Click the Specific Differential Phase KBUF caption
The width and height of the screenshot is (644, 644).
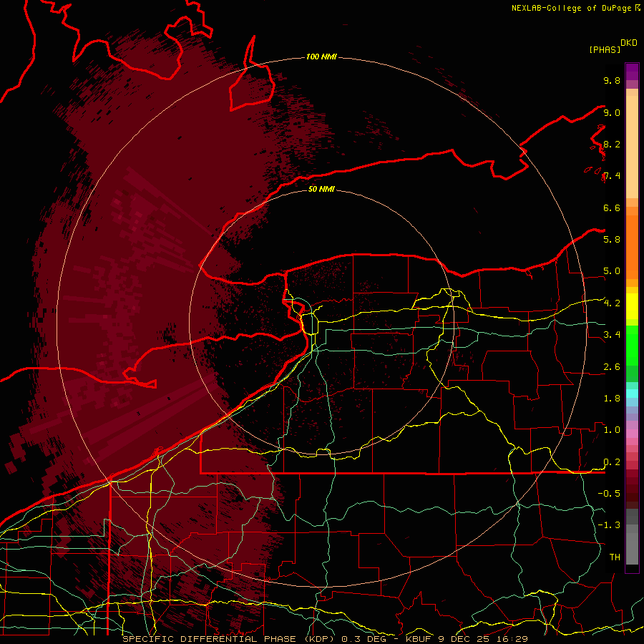(326, 639)
